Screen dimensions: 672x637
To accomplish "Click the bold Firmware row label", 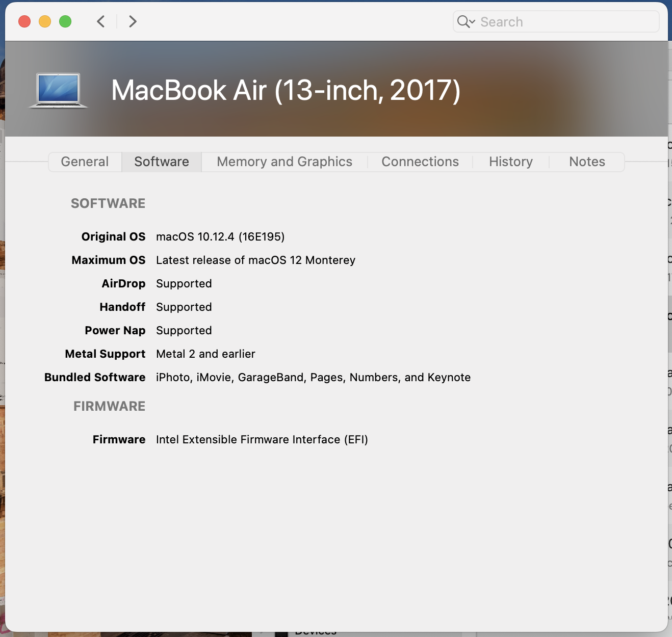I will [119, 439].
